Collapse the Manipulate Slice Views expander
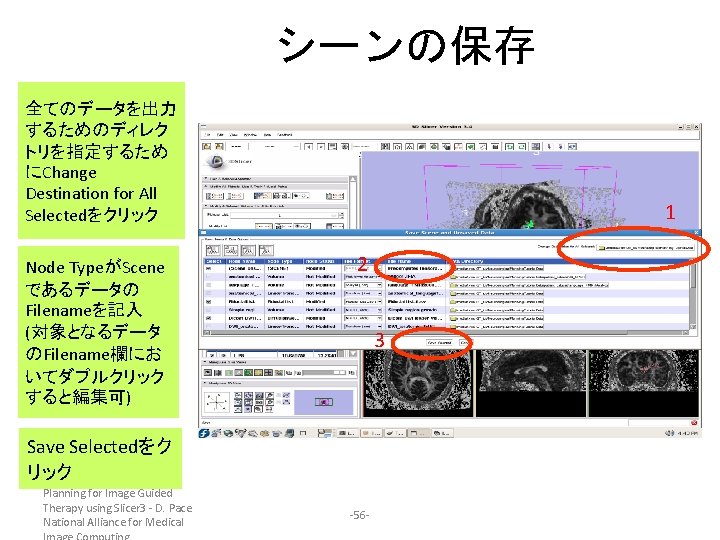 coord(206,362)
